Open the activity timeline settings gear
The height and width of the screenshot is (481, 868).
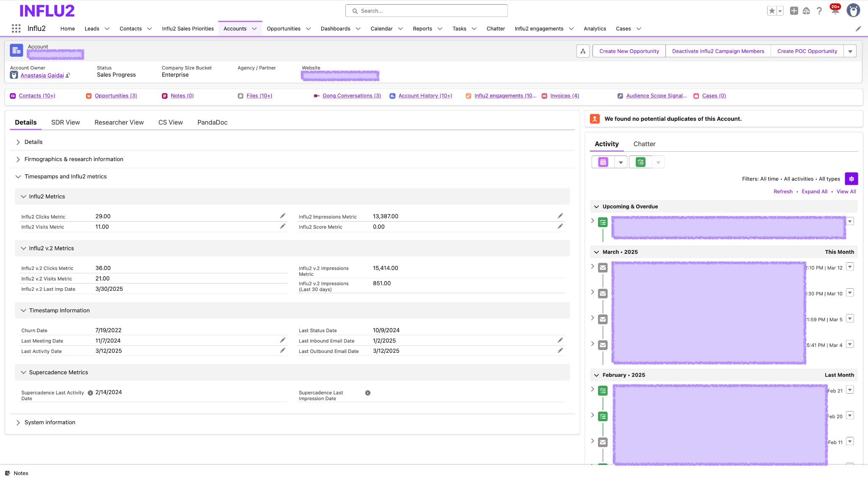click(x=851, y=179)
